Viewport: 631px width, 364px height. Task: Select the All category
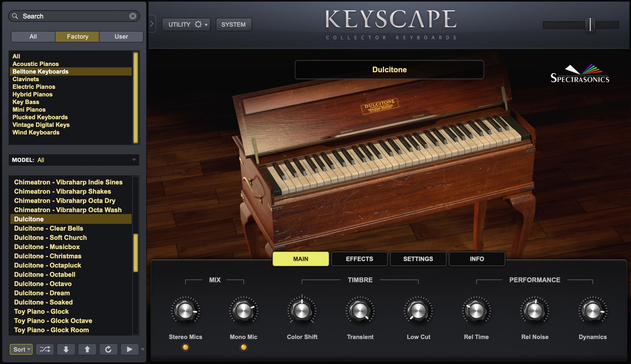pyautogui.click(x=71, y=56)
